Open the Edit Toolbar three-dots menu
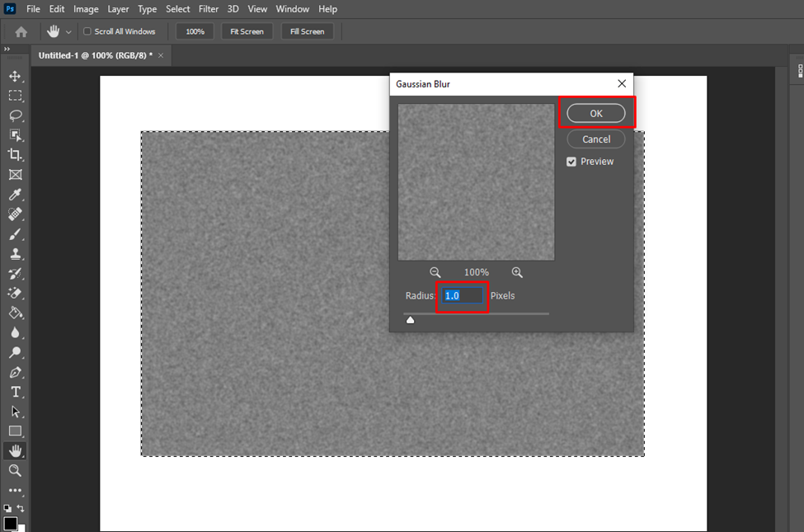Image resolution: width=804 pixels, height=532 pixels. click(15, 491)
